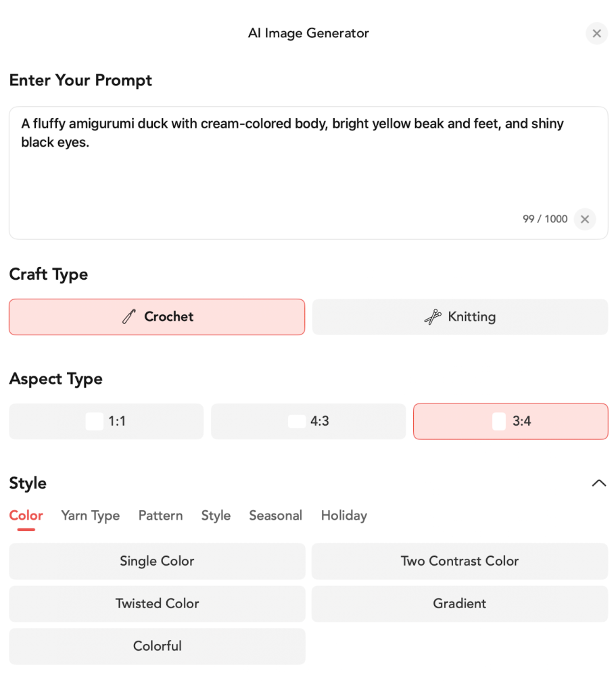Click the crochet hook icon
Screen dimensions: 616x692
pyautogui.click(x=129, y=317)
